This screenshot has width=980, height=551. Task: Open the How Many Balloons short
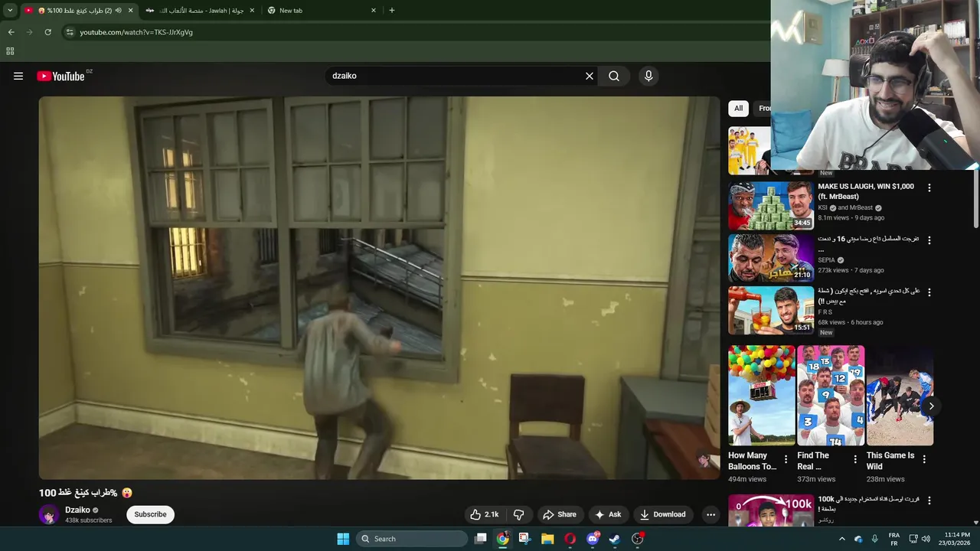[762, 395]
